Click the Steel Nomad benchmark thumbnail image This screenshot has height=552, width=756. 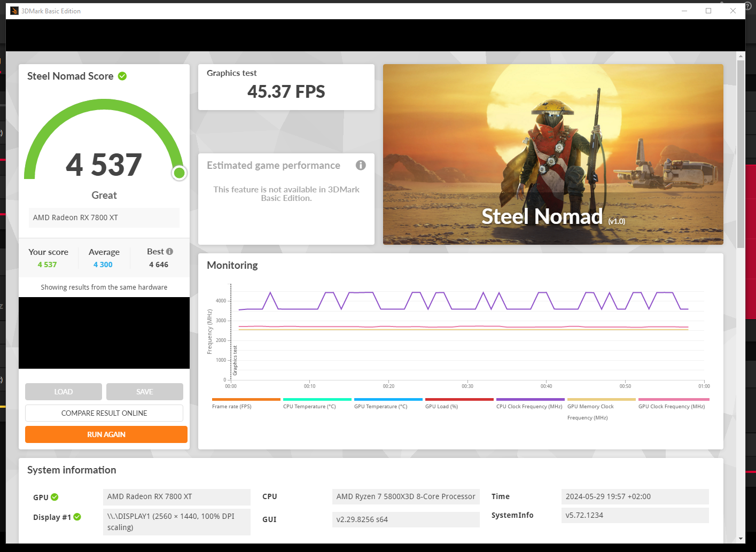click(x=553, y=154)
